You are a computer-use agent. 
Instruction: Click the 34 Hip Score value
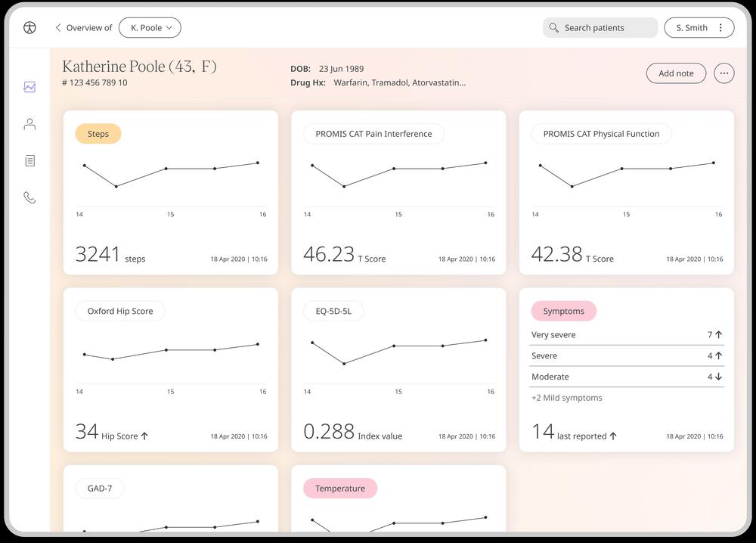[x=107, y=432]
